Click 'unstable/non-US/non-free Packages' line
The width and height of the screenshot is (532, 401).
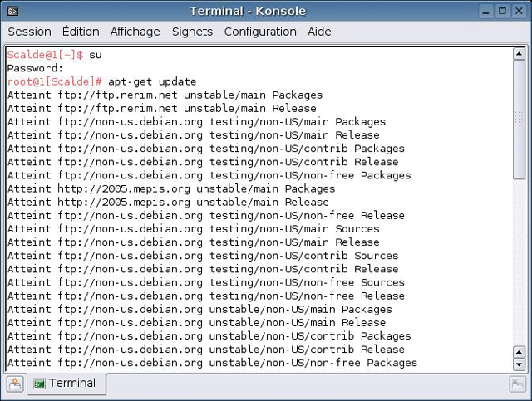coord(213,363)
